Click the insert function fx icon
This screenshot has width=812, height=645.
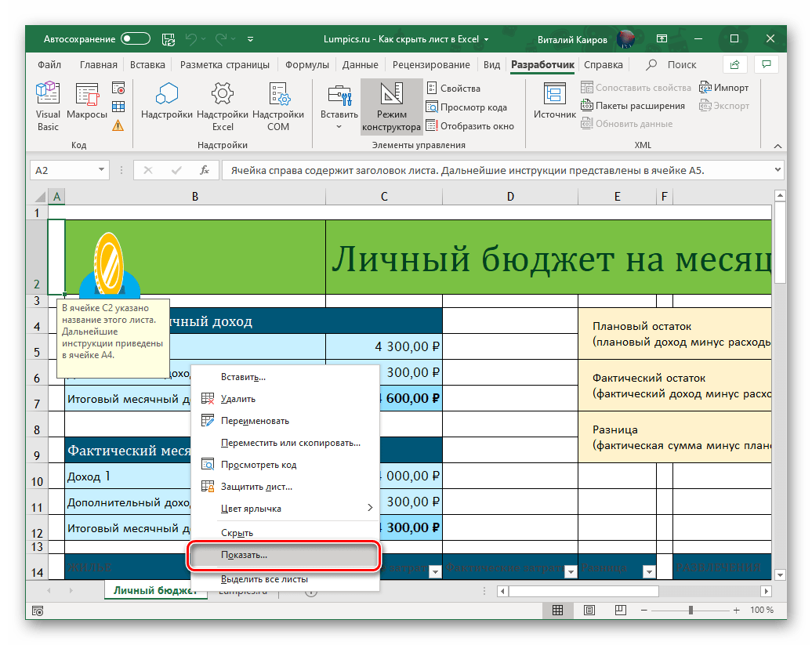[x=205, y=170]
